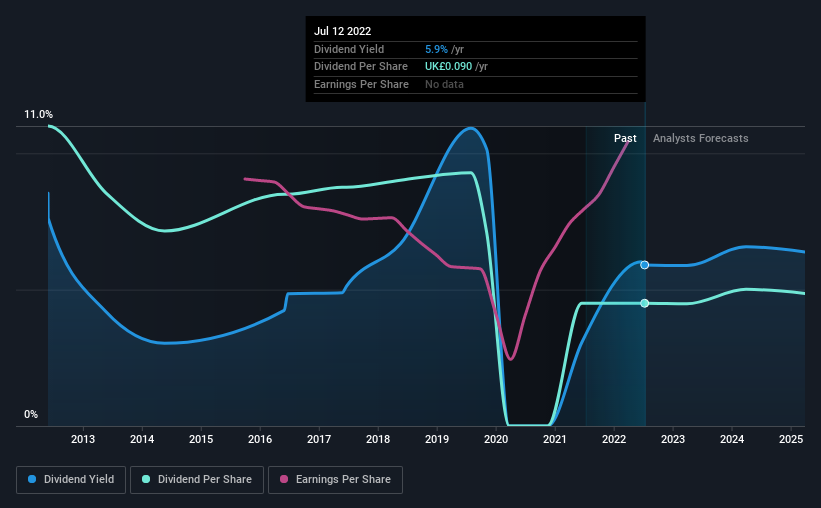Click the 2019 x-axis year label
This screenshot has width=821, height=508.
point(437,439)
